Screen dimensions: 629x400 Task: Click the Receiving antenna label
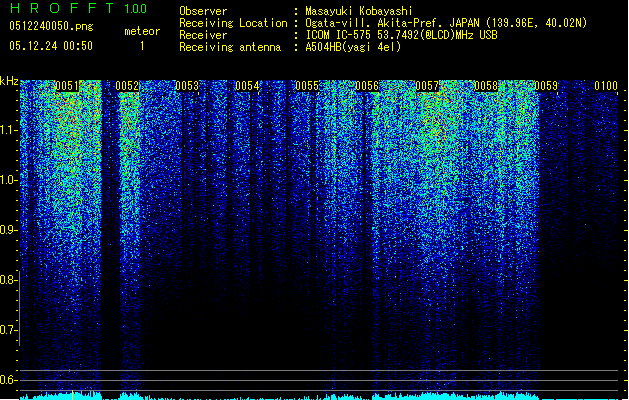(230, 47)
